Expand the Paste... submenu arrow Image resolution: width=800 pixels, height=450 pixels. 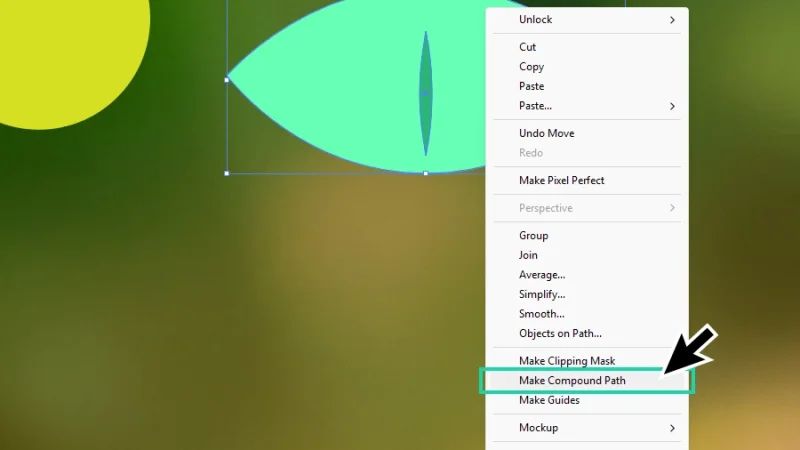pyautogui.click(x=672, y=106)
